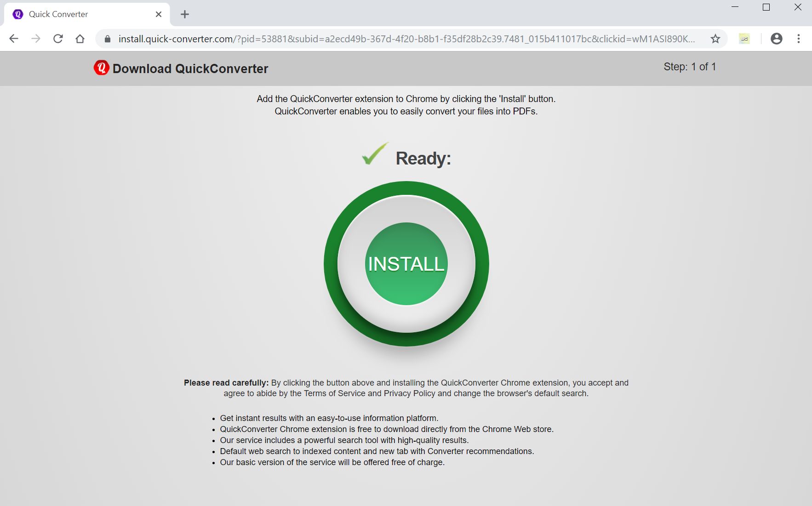
Task: Click the Quick Converter tab favicon
Action: coord(18,14)
